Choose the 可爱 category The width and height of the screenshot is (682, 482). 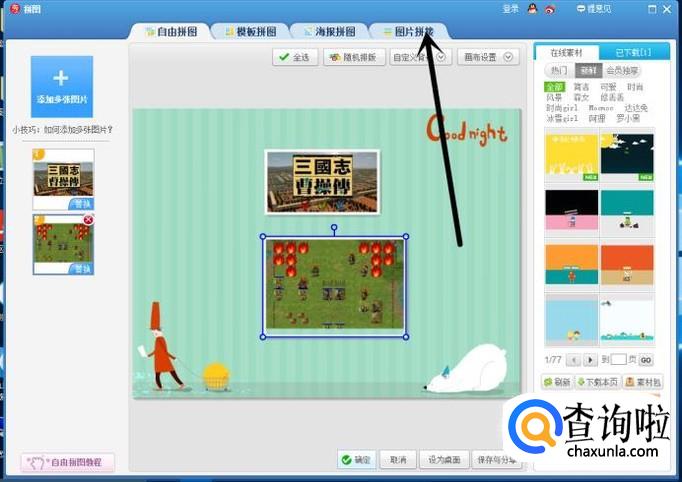[608, 87]
